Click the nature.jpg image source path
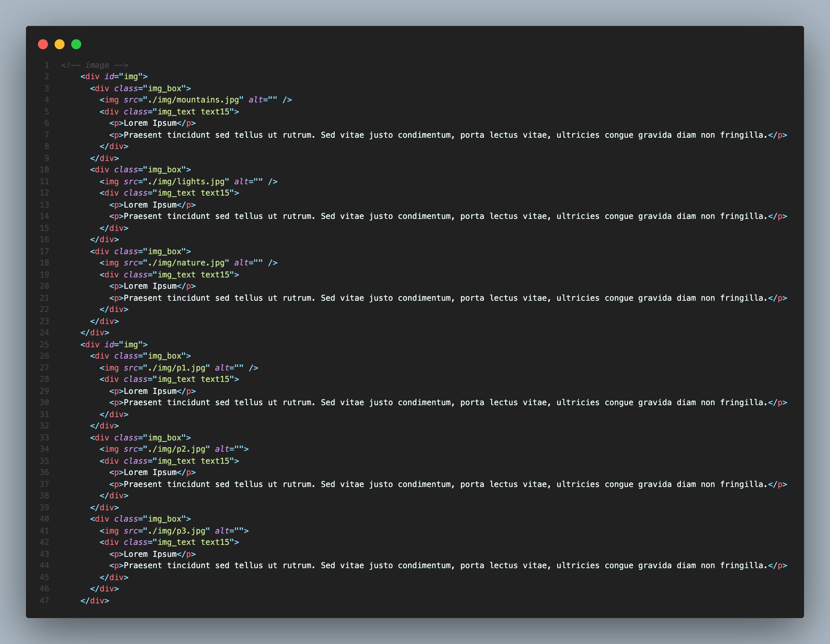This screenshot has width=830, height=644. tap(186, 263)
